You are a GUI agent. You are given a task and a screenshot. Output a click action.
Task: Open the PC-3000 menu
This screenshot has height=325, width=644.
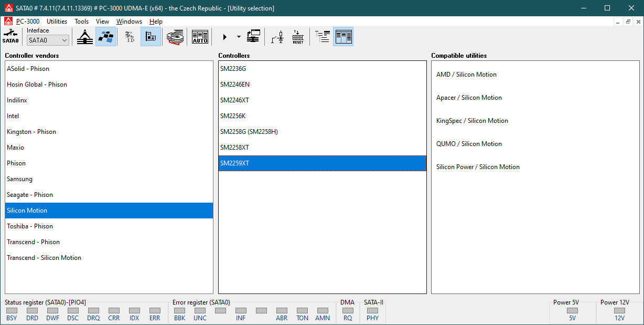pos(28,22)
